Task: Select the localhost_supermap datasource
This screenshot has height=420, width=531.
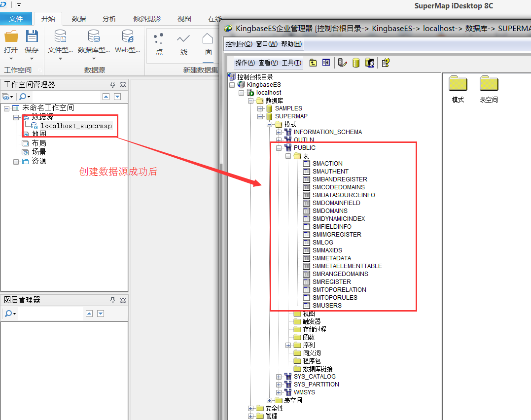Action: 76,126
